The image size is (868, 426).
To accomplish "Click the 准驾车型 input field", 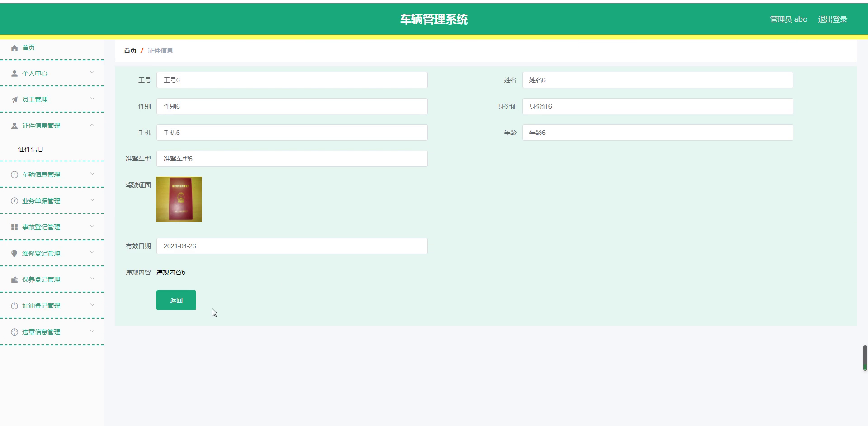I will (x=292, y=159).
